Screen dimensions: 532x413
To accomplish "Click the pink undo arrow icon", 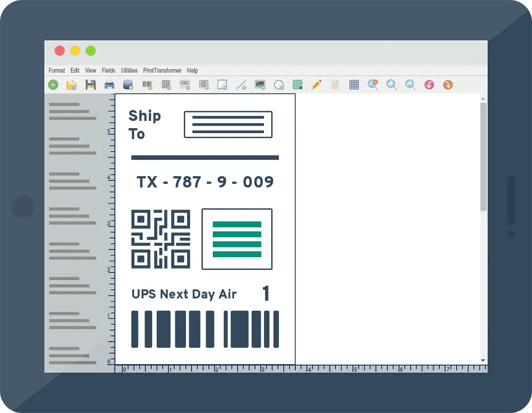I will [429, 85].
